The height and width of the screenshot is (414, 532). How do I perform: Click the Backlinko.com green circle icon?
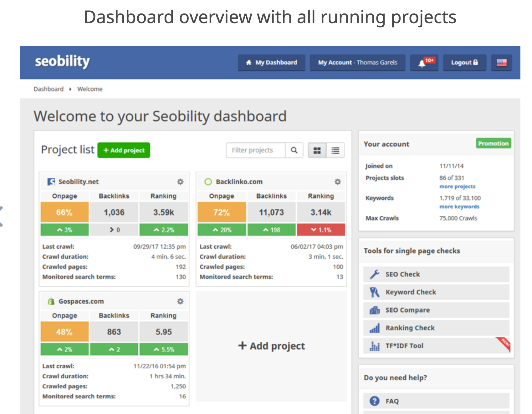(x=208, y=182)
